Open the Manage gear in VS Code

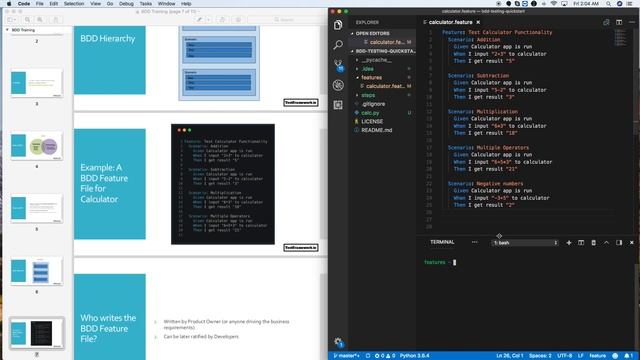(x=338, y=342)
